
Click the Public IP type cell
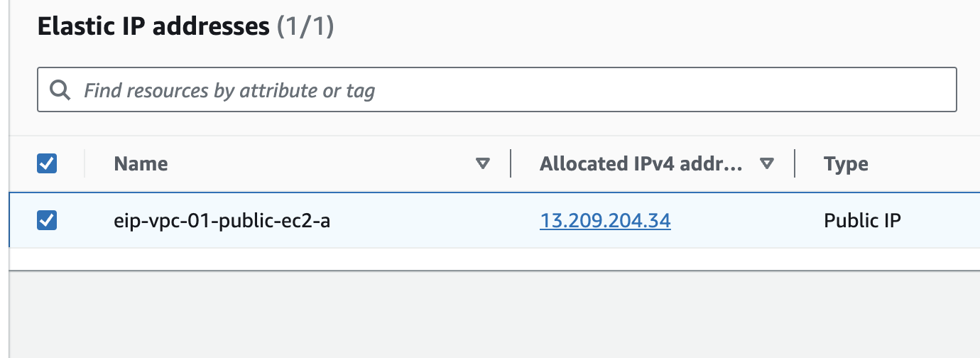(862, 222)
